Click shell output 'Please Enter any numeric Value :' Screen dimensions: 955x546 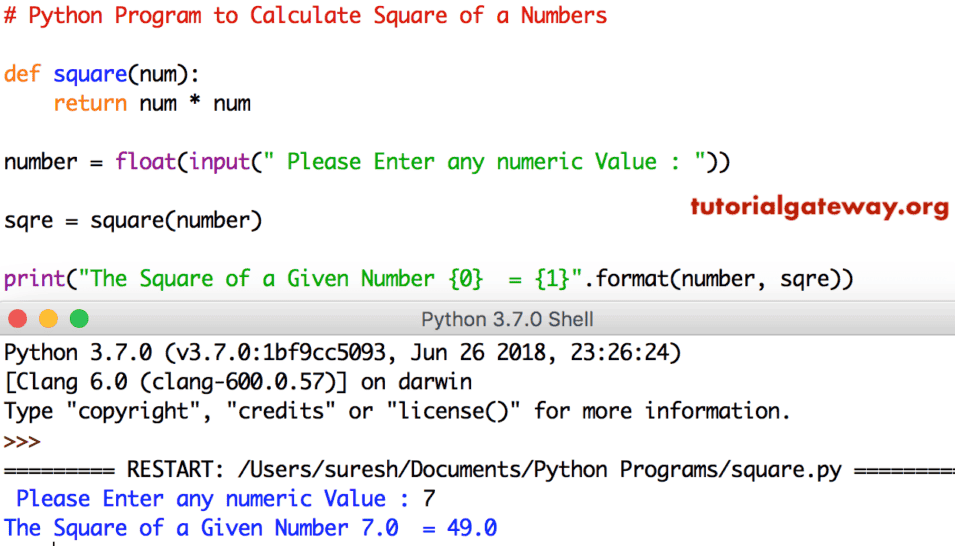tap(213, 499)
